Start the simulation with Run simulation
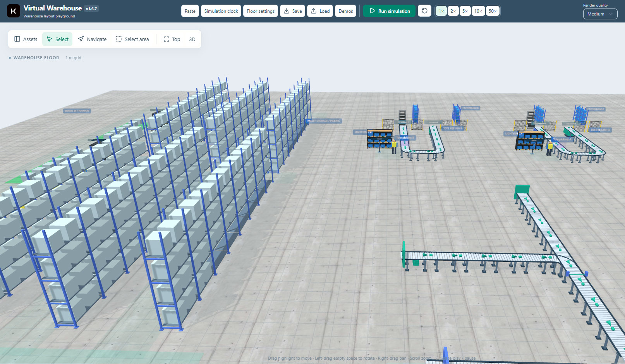 click(389, 11)
